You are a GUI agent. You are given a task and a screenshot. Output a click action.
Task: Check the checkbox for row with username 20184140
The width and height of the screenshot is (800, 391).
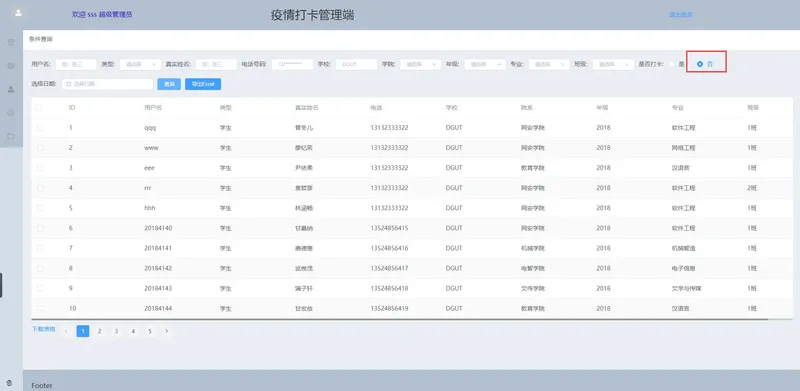pyautogui.click(x=40, y=228)
